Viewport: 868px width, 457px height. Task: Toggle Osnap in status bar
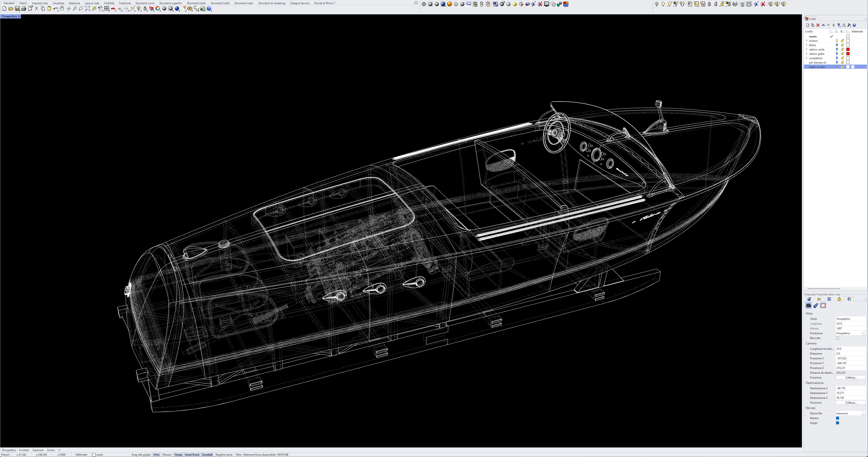[178, 455]
